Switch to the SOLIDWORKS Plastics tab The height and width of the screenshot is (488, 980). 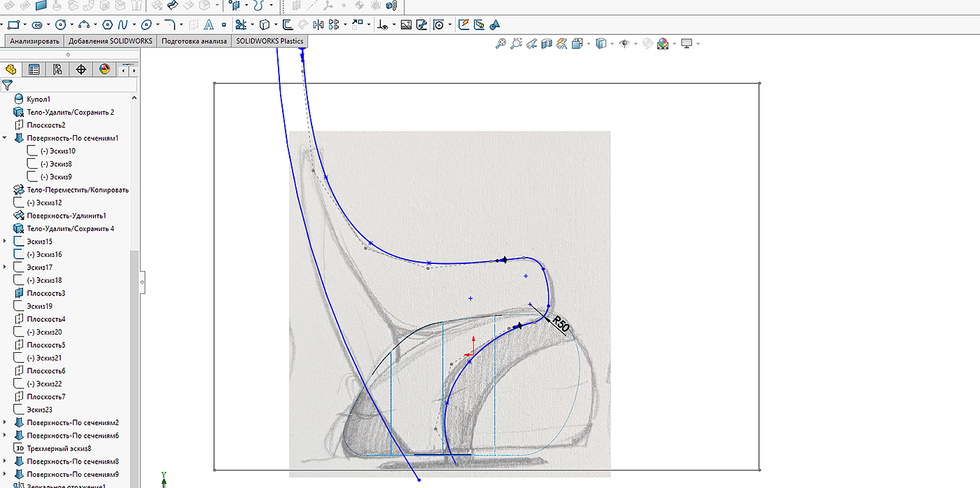tap(269, 41)
